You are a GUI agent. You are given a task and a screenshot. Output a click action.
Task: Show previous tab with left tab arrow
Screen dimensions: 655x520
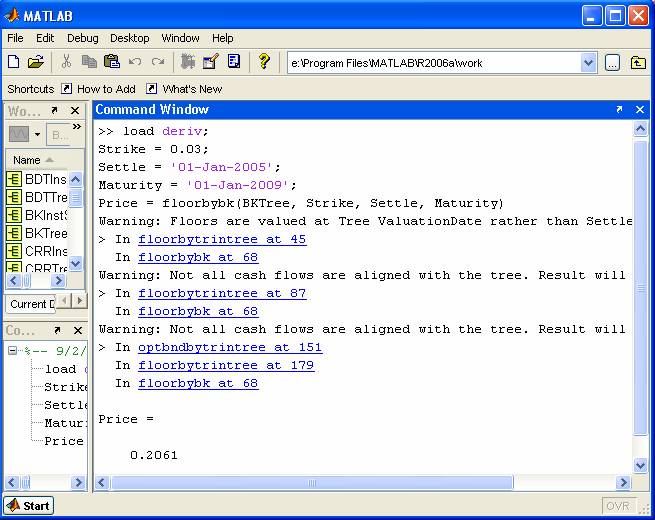point(64,300)
